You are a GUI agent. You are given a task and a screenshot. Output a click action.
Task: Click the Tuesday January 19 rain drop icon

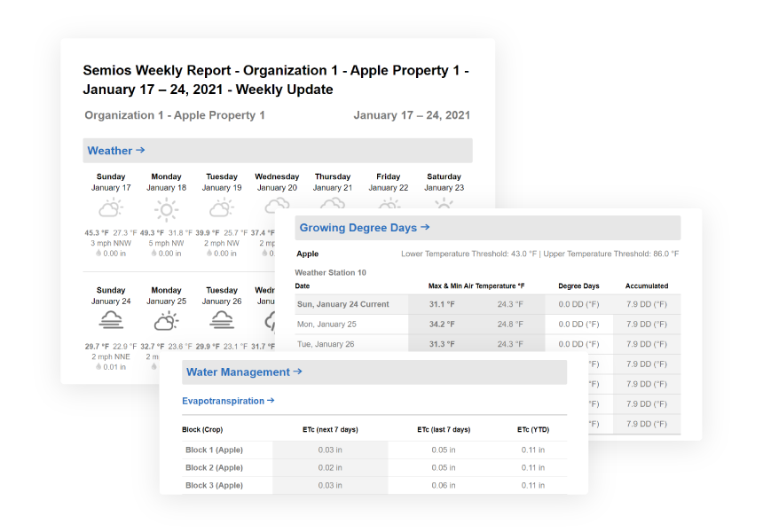(x=209, y=254)
